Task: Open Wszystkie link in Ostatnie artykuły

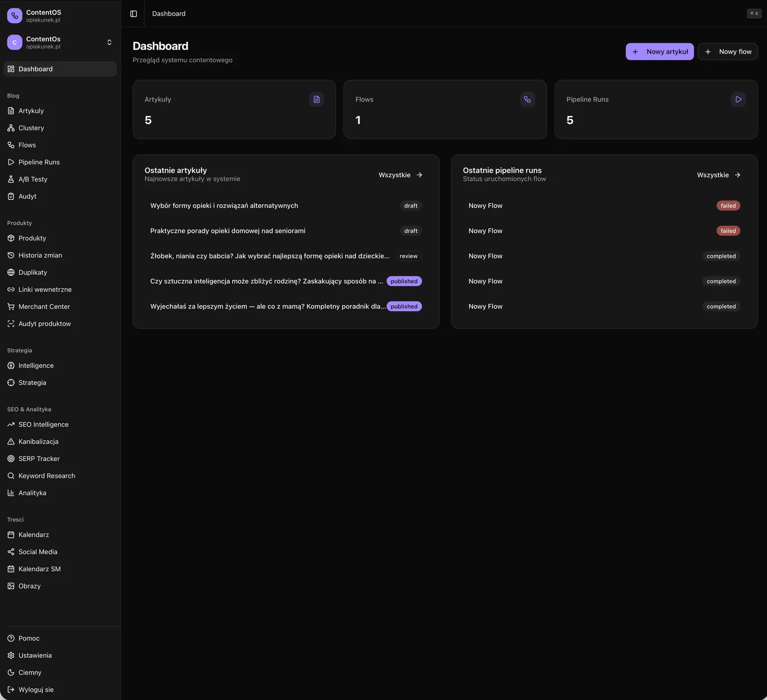Action: coord(401,175)
